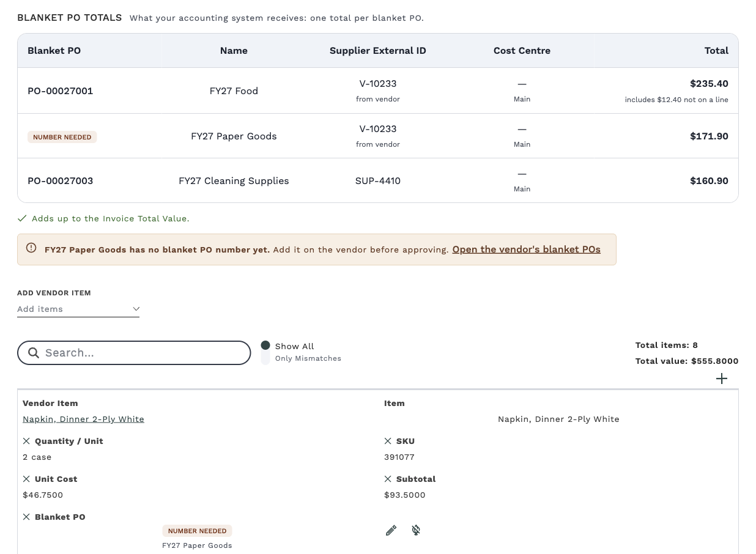Click the pencil edit icon for Napkin item

point(391,530)
